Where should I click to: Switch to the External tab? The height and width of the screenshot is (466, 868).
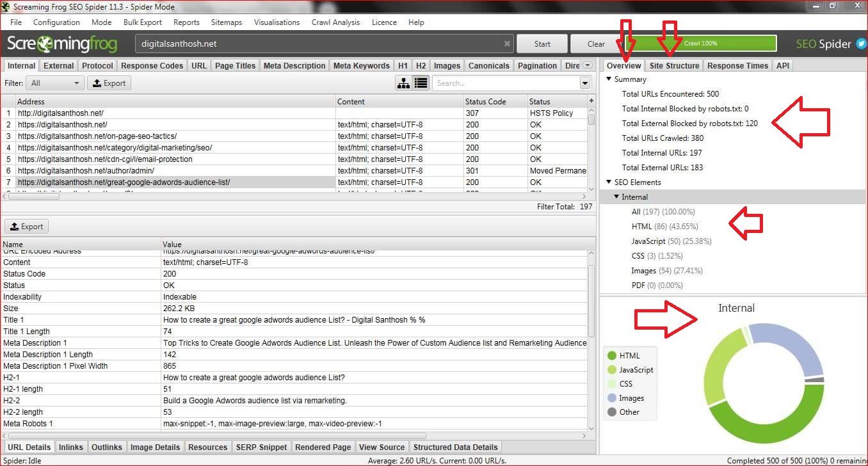[59, 65]
